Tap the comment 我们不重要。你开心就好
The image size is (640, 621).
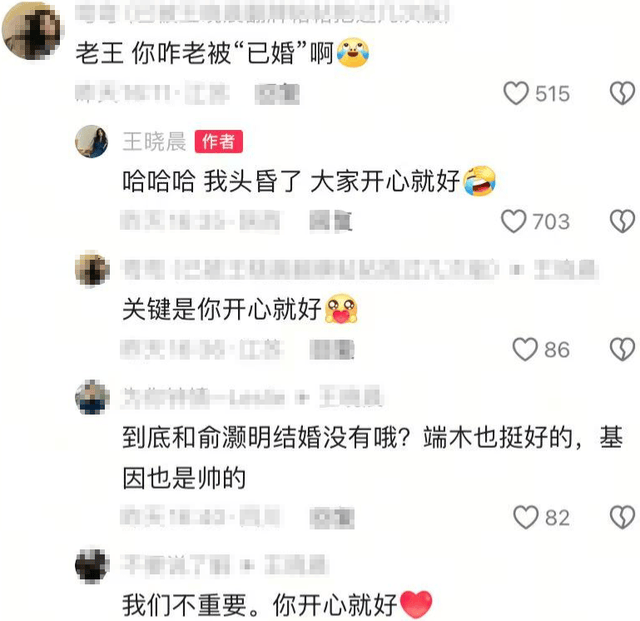coord(277,605)
